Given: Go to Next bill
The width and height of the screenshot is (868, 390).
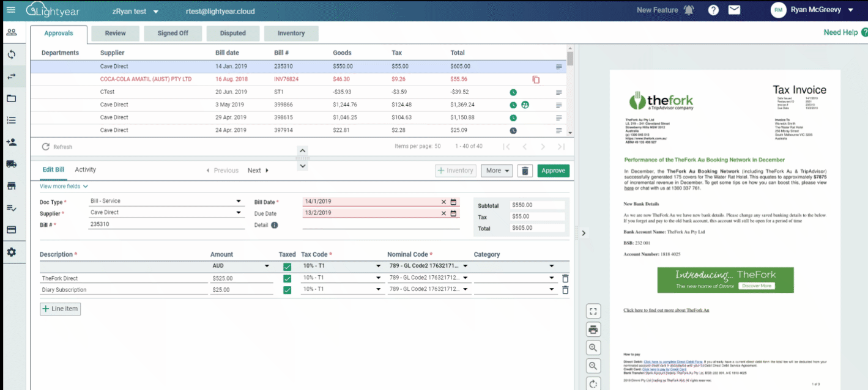Looking at the screenshot, I should click(x=258, y=171).
